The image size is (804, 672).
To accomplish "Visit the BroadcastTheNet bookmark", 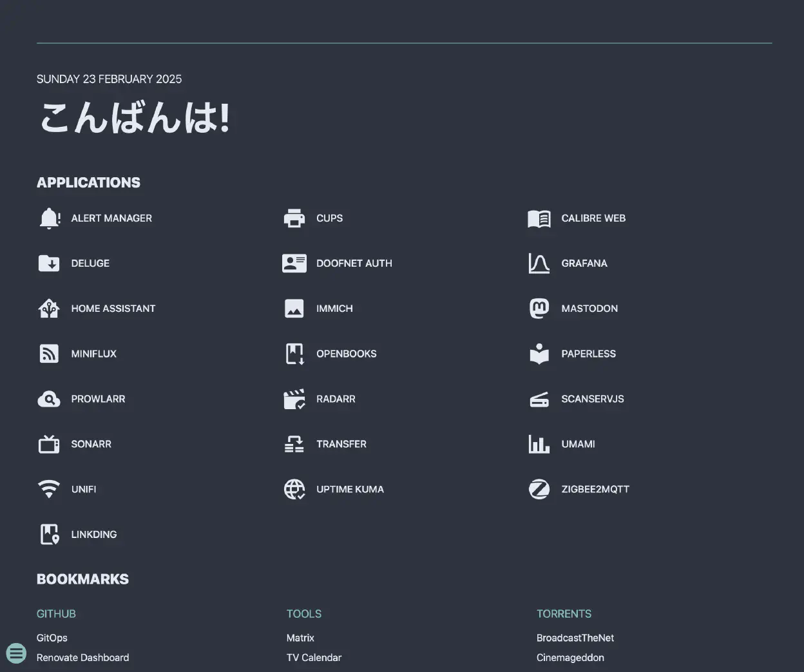I will [575, 638].
